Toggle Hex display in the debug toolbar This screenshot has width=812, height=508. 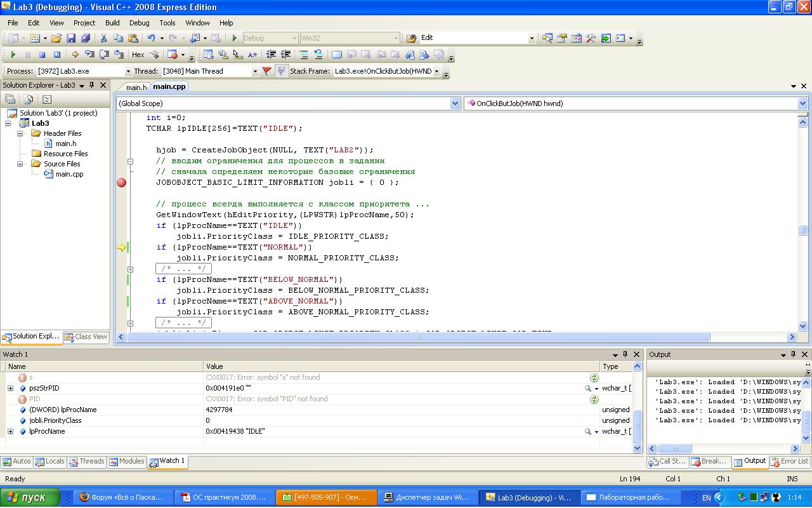[x=138, y=55]
